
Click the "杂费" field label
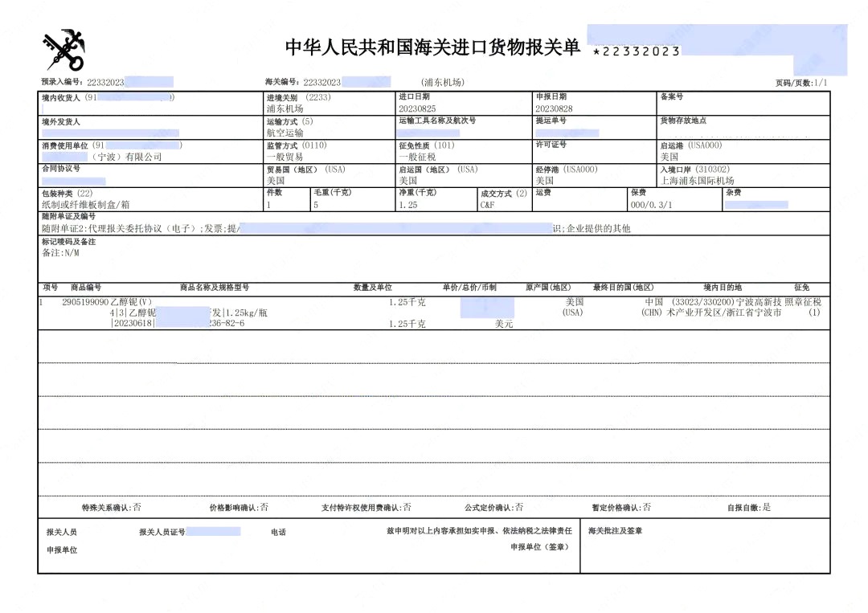click(x=734, y=193)
